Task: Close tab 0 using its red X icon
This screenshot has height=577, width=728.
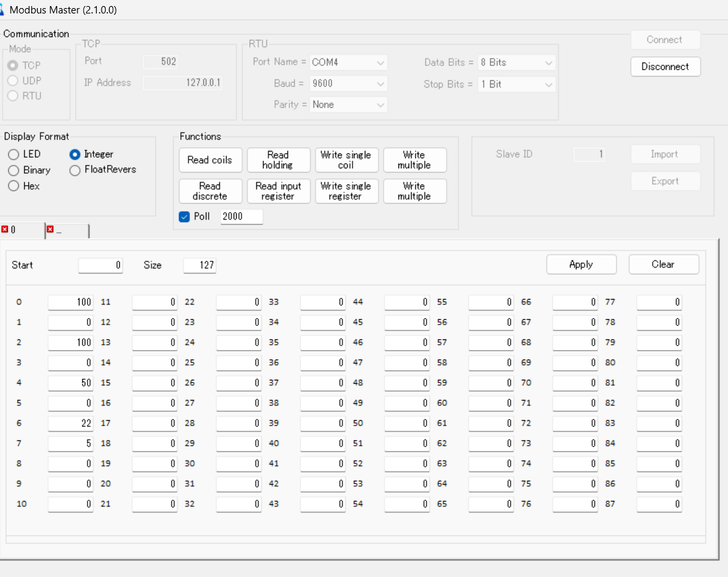Action: tap(5, 230)
